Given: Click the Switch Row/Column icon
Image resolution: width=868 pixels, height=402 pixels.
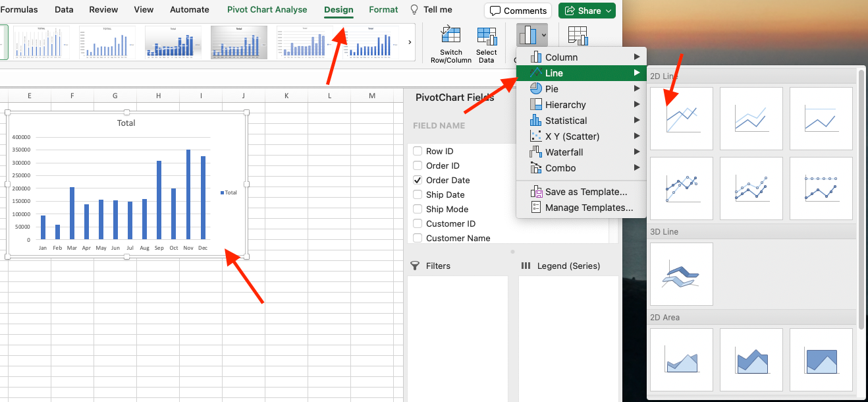Looking at the screenshot, I should click(451, 36).
